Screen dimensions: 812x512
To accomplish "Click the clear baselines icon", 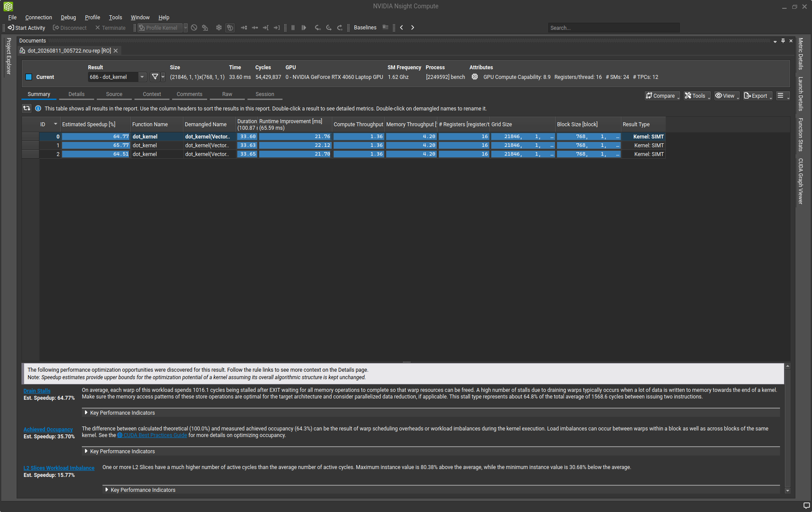I will pos(385,28).
